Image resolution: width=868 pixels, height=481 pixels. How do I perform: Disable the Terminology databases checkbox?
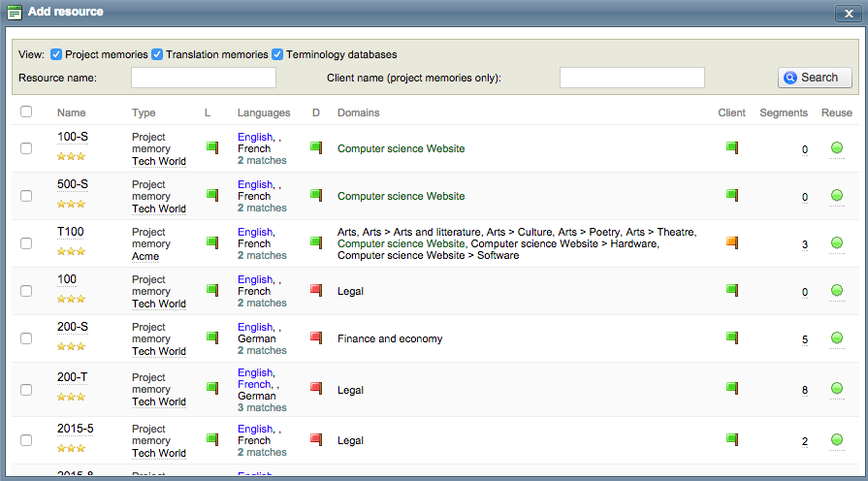click(x=277, y=54)
